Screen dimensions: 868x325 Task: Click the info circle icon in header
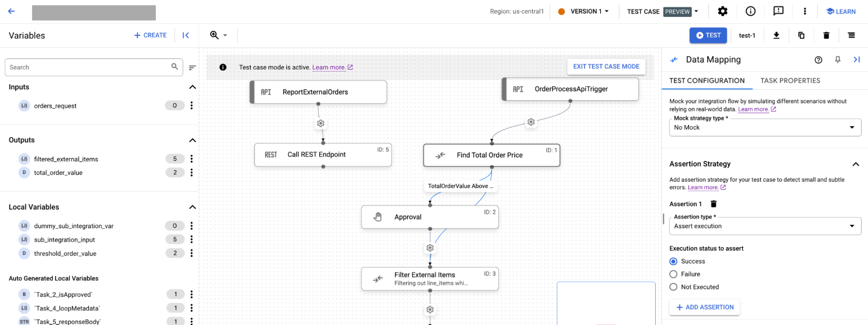(x=750, y=11)
